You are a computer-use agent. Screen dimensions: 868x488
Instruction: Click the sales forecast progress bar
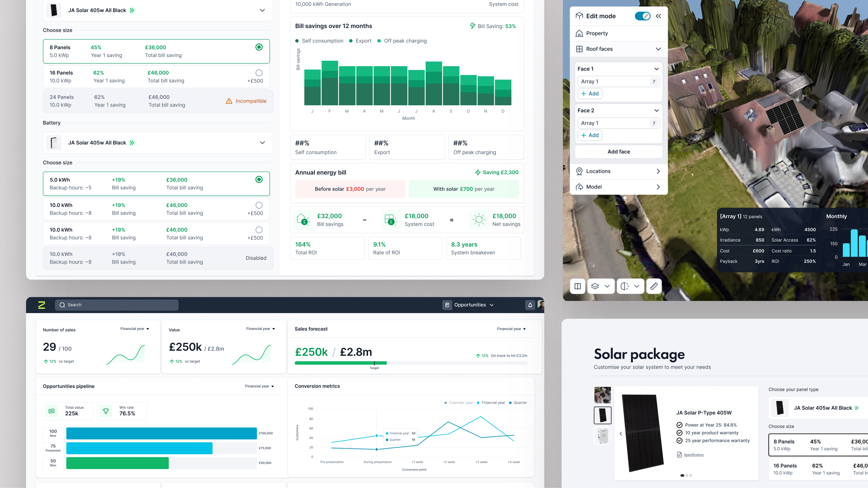411,363
